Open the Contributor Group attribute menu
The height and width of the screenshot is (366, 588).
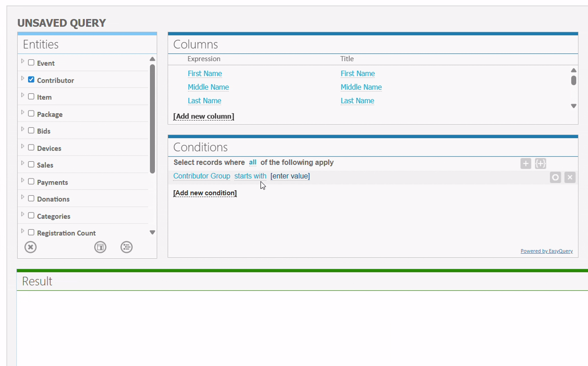201,176
